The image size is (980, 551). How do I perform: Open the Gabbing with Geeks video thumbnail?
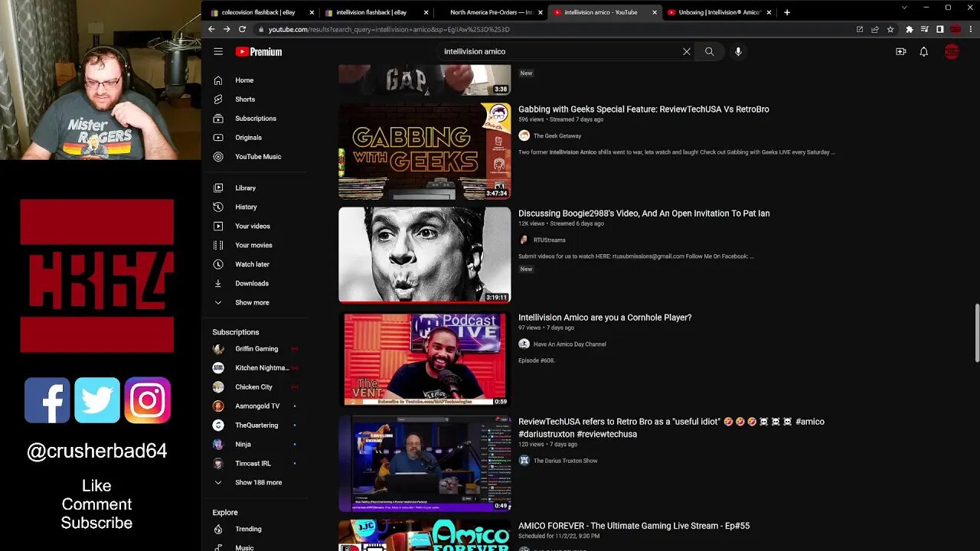[x=425, y=151]
